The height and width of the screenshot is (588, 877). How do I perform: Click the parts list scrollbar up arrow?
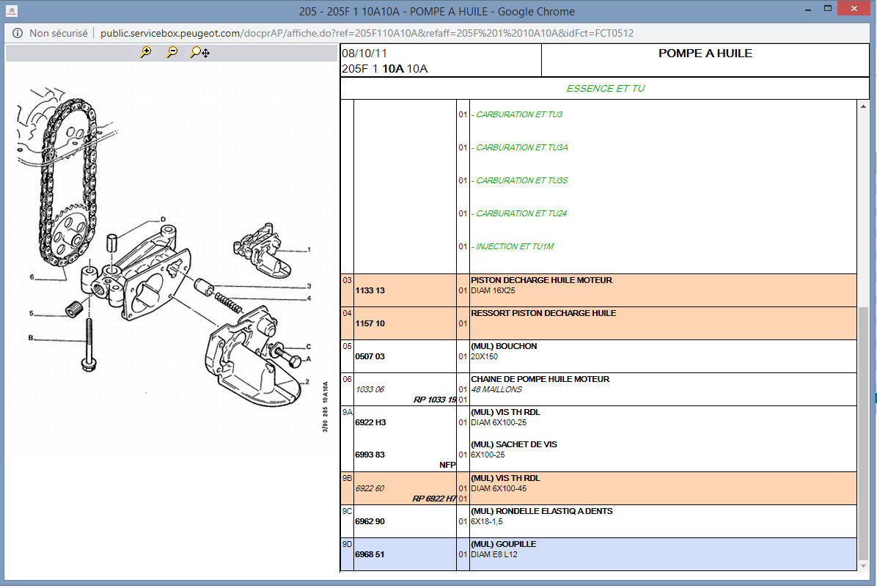[863, 106]
